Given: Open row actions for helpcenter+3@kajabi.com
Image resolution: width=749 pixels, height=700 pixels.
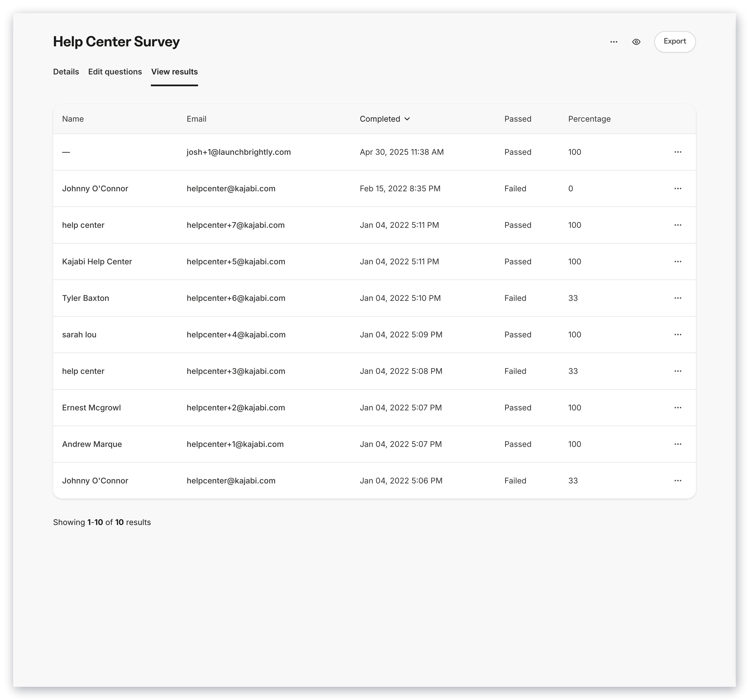Looking at the screenshot, I should tap(677, 371).
